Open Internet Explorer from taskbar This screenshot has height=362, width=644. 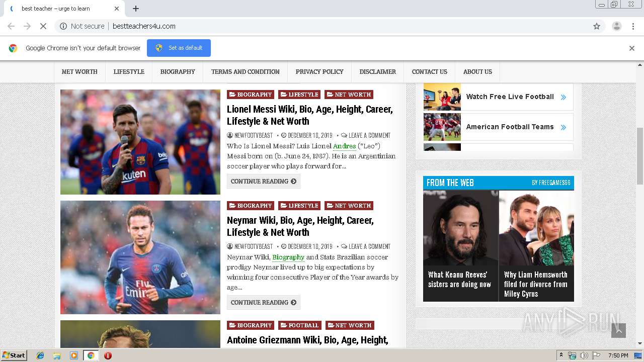40,355
